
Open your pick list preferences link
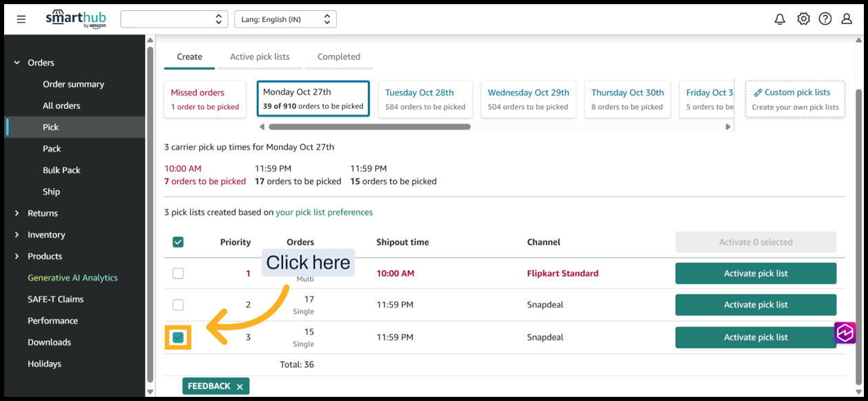[324, 212]
